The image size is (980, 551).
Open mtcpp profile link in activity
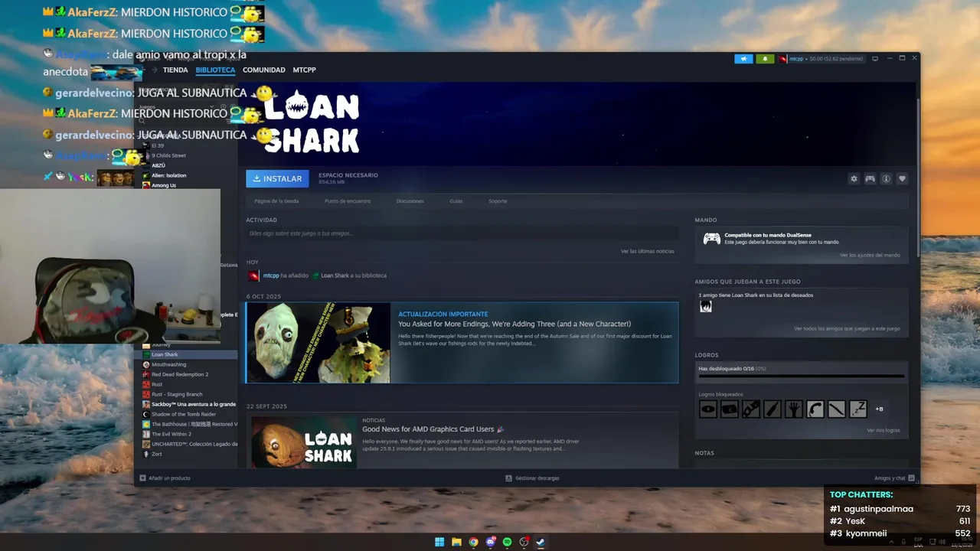271,275
